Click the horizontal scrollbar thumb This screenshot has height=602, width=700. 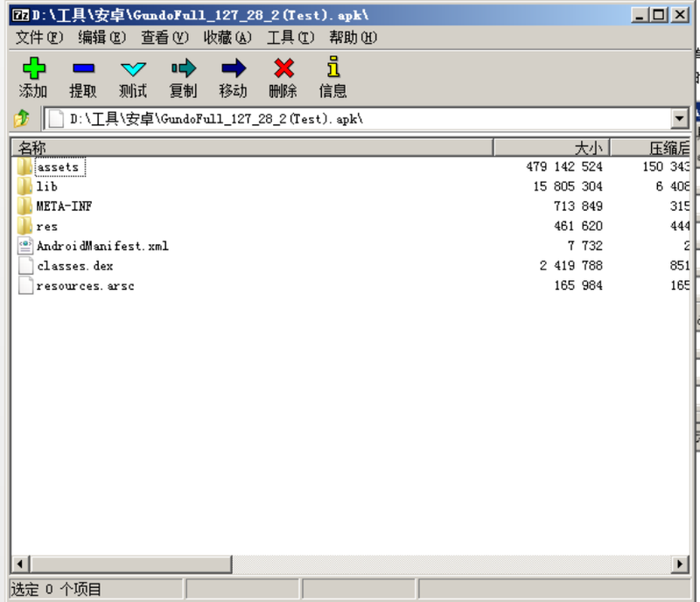[130, 564]
